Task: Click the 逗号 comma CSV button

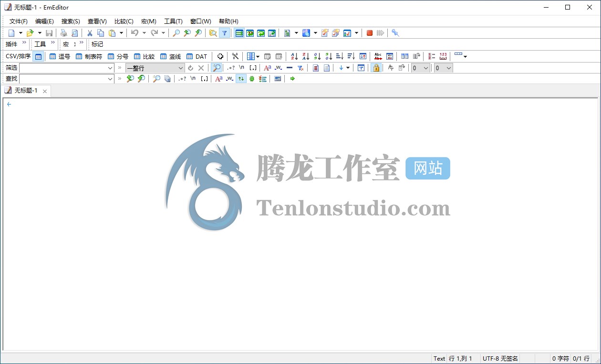Action: point(60,56)
